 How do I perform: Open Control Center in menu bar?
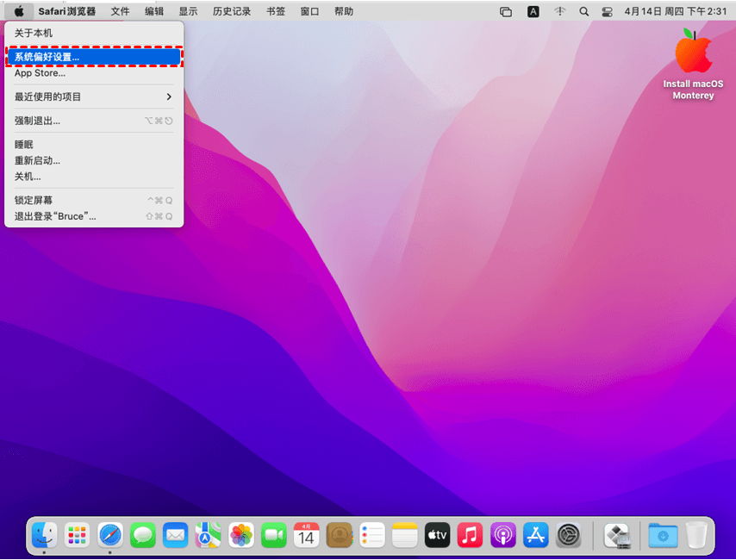[608, 12]
